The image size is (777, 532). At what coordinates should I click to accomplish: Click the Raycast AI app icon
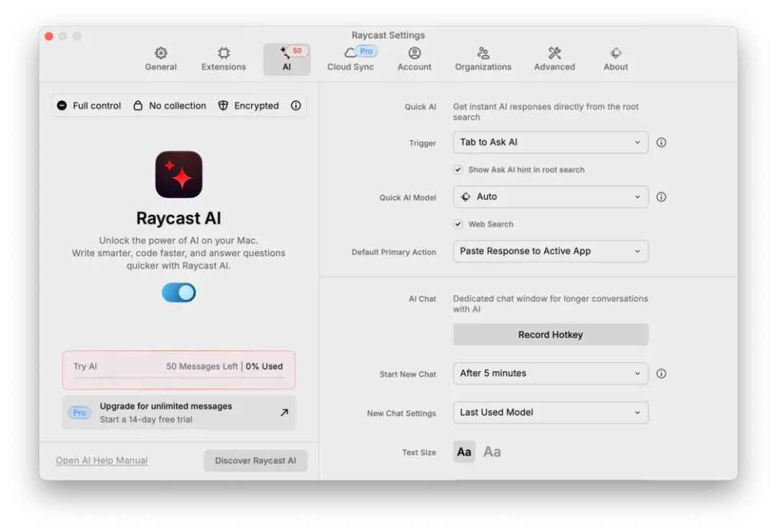point(179,175)
